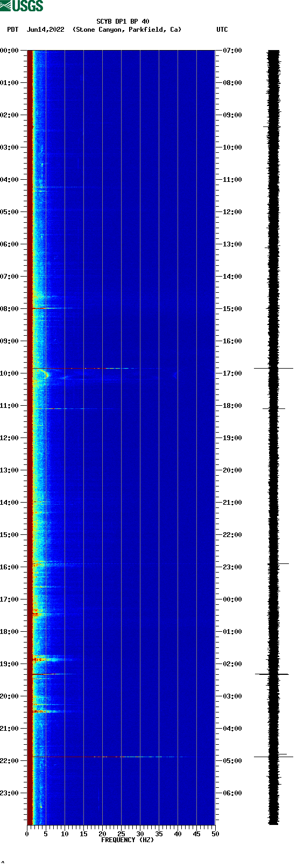Click the "FREQUENCY (HZ)" axis label
Image resolution: width=297 pixels, height=868 pixels.
[128, 839]
